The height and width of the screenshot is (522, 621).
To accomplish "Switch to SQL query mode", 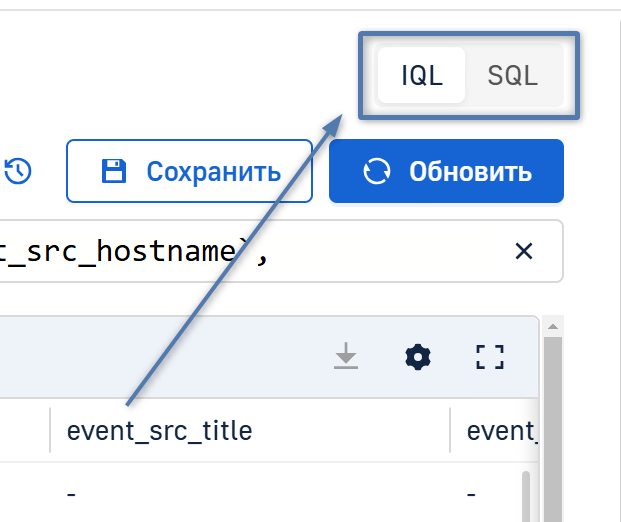I will click(512, 76).
